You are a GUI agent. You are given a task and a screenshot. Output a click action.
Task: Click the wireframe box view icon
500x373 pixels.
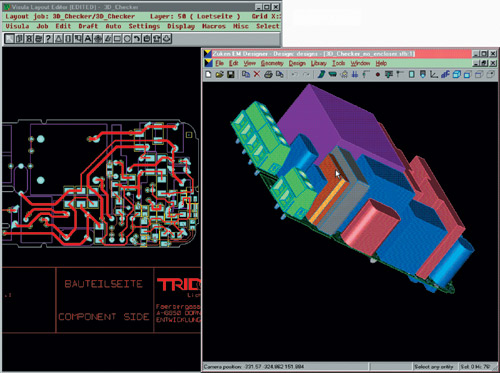point(478,75)
